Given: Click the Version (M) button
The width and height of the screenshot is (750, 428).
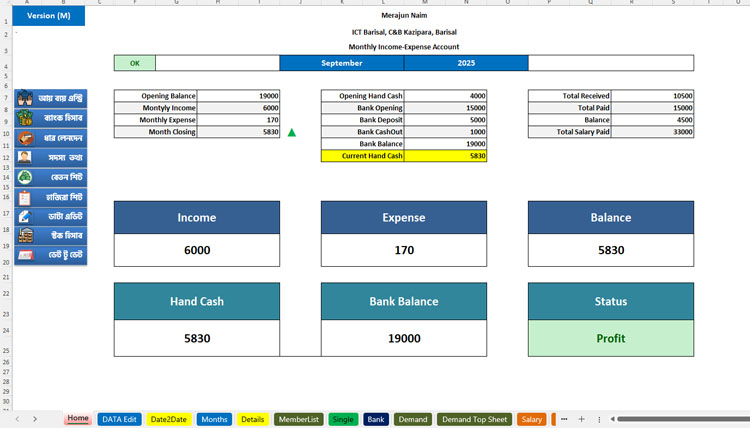Looking at the screenshot, I should click(49, 16).
